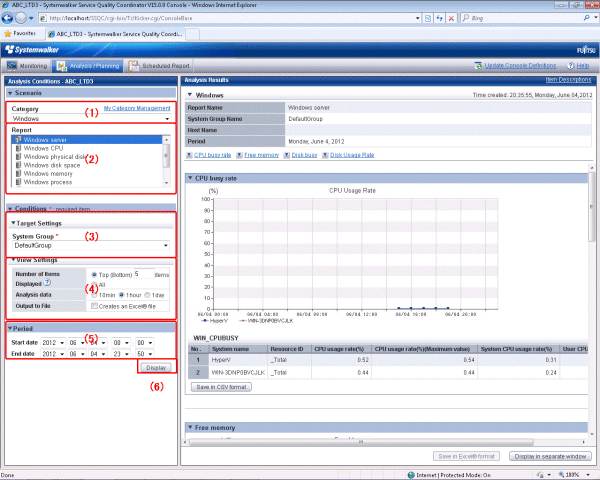Open the Start date month dropdown
The width and height of the screenshot is (600, 480).
point(77,343)
